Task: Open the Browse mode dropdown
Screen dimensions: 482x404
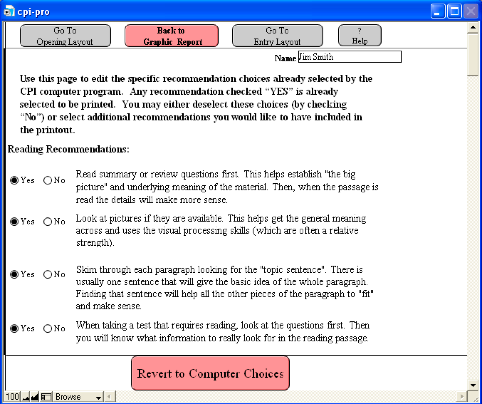Action: point(78,397)
